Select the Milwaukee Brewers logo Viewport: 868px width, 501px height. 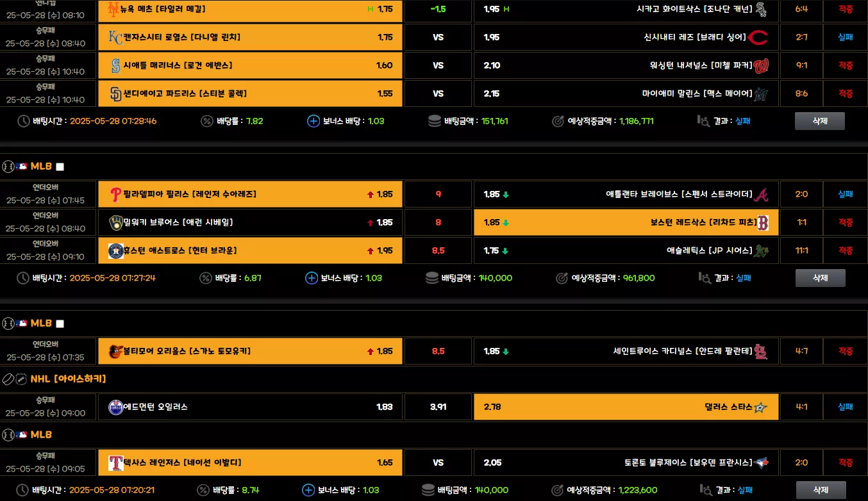pyautogui.click(x=115, y=222)
